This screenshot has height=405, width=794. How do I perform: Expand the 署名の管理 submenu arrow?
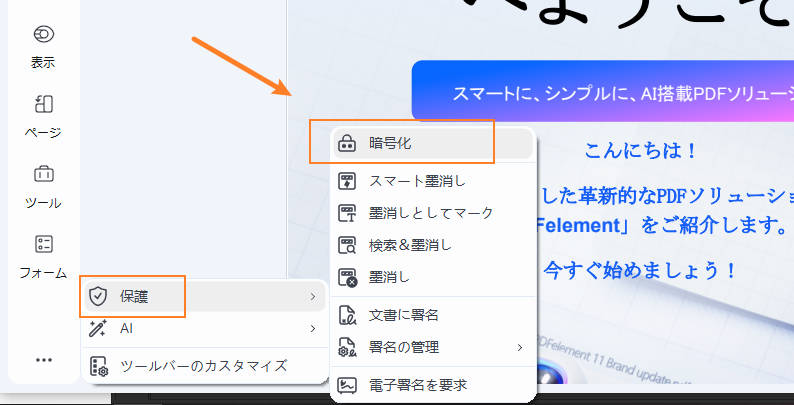click(x=520, y=347)
